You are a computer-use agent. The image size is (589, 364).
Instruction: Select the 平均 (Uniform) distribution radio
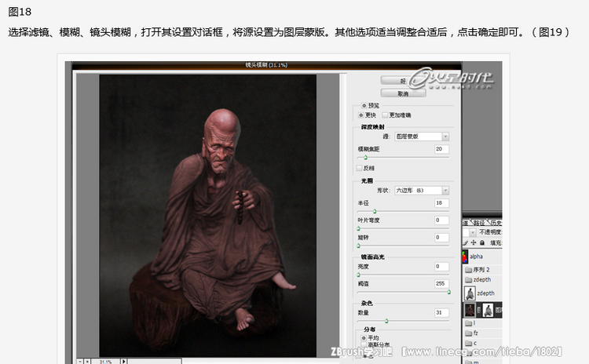click(364, 338)
